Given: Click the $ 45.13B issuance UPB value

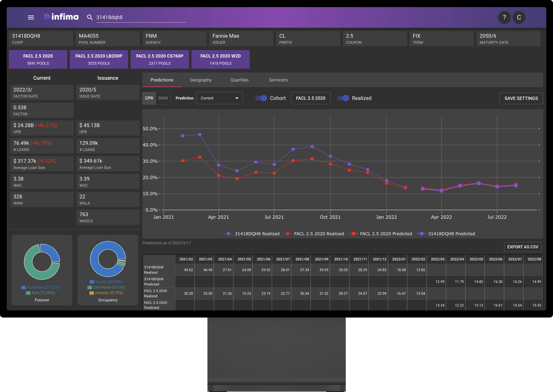Looking at the screenshot, I should pyautogui.click(x=90, y=125).
